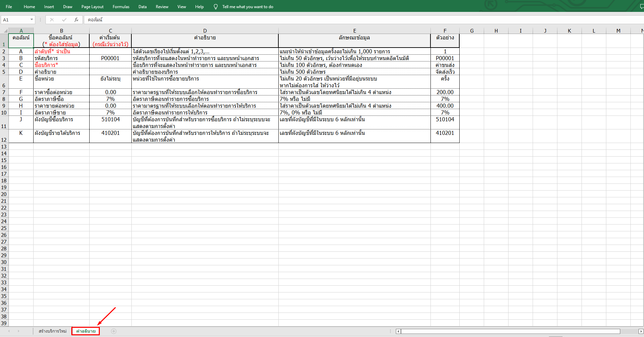Screen dimensions: 644x337
Task: Open the File menu
Action: [x=8, y=6]
